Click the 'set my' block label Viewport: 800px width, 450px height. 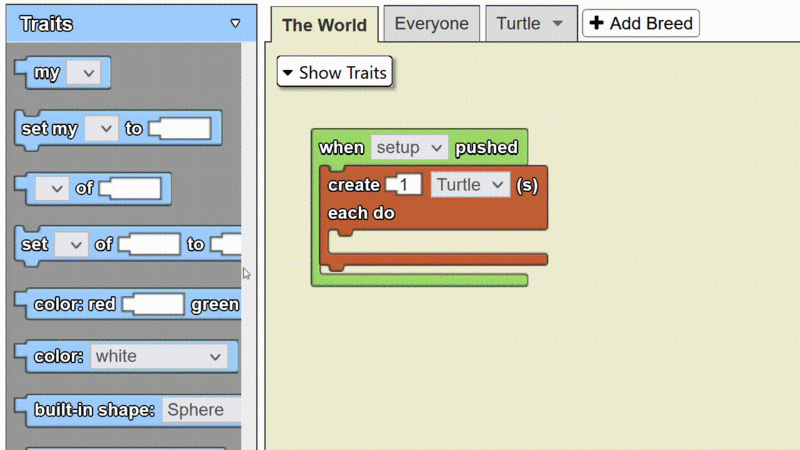coord(49,129)
